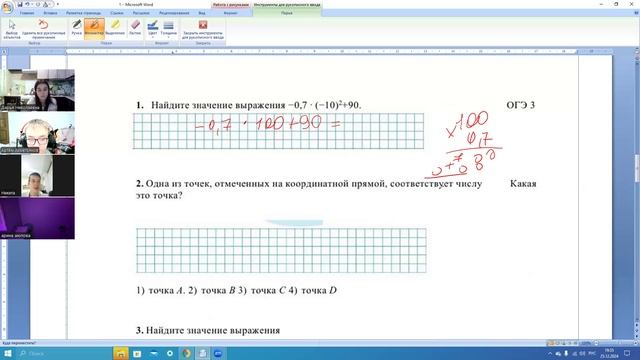Click the view mode buttons in status bar
Screen dimensions: 640x360
pos(563,343)
